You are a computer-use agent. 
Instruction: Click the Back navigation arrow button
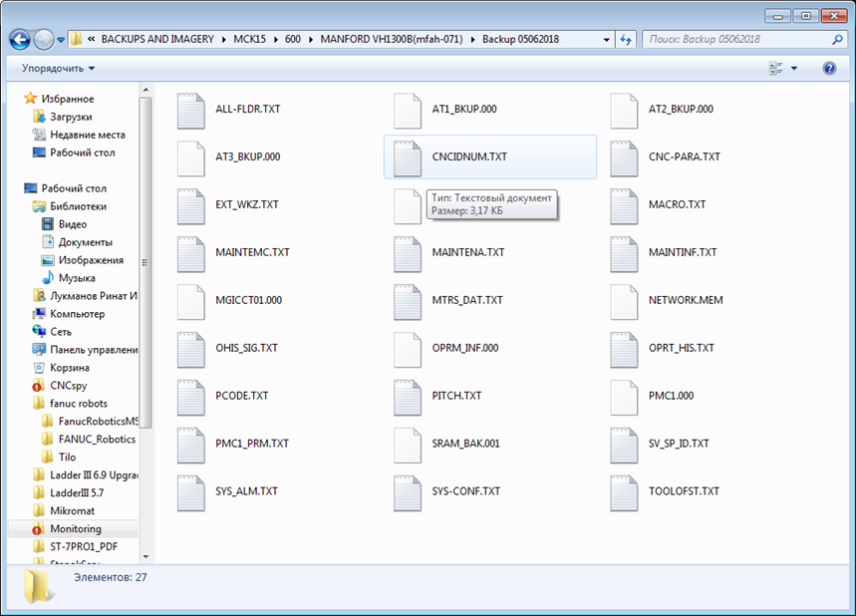[20, 39]
